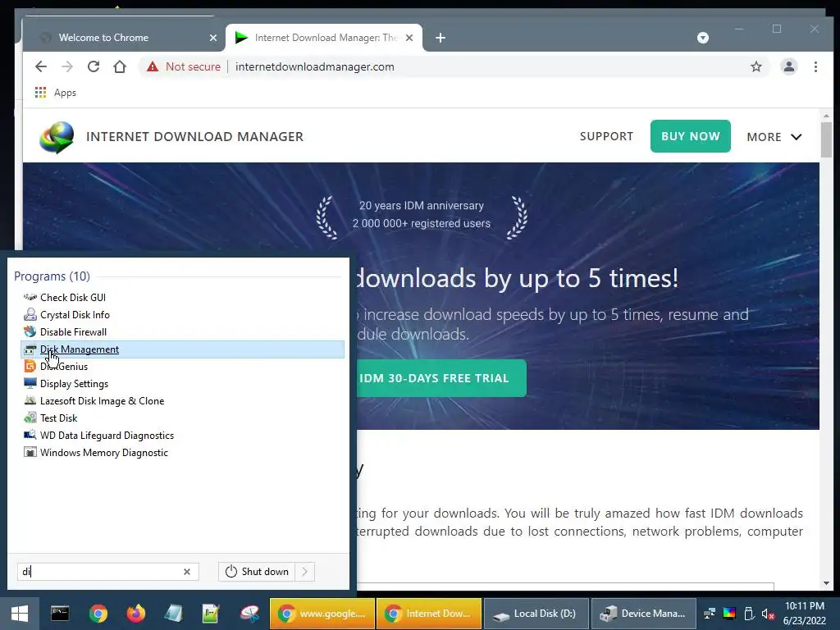This screenshot has height=630, width=840.
Task: Click the address bar URL
Action: point(314,66)
